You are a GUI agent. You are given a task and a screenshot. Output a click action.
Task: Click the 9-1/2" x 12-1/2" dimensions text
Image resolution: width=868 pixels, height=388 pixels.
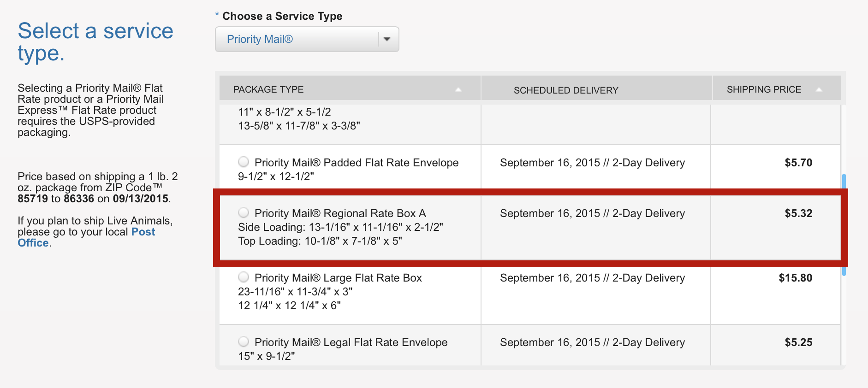point(276,176)
